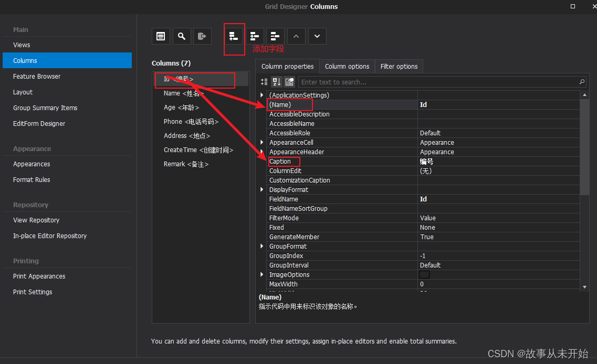The image size is (597, 364).
Task: Open the Print Settings page
Action: pyautogui.click(x=32, y=292)
